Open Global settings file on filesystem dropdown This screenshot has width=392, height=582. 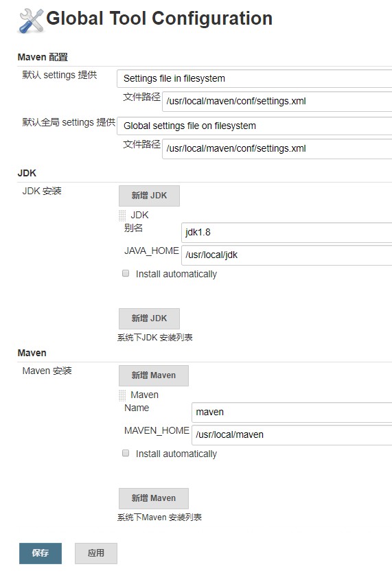point(254,126)
